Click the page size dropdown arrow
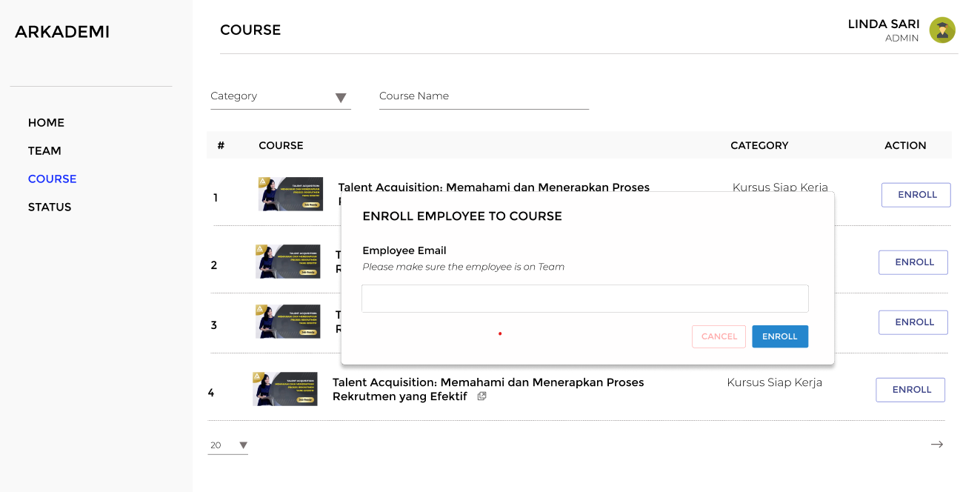Image resolution: width=980 pixels, height=492 pixels. coord(242,445)
